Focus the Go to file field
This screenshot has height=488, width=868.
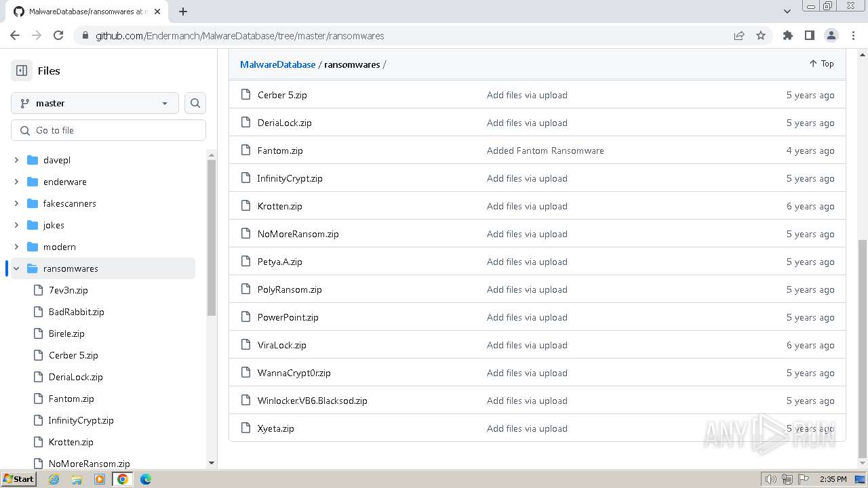click(x=108, y=130)
